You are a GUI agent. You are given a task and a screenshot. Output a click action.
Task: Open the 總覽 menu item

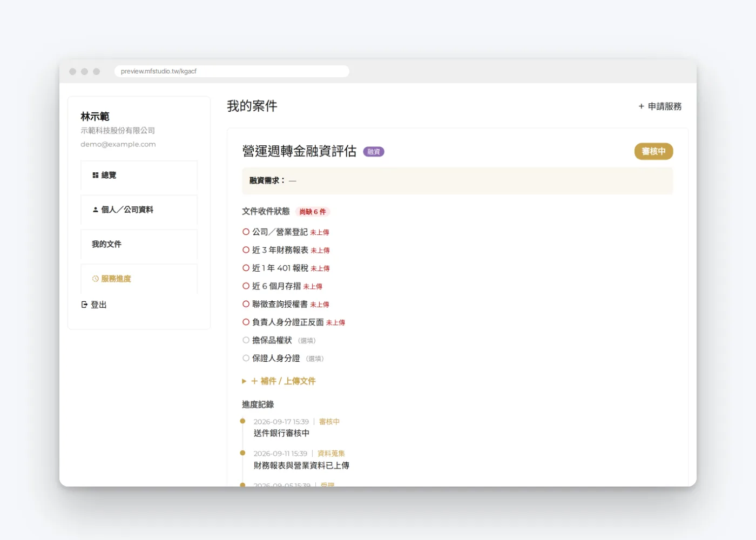(x=139, y=175)
